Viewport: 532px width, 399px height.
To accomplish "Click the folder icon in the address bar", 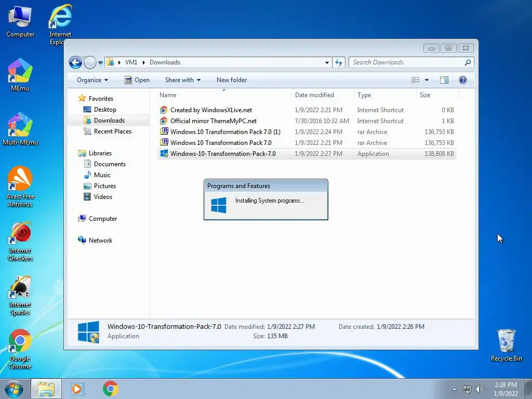I will (110, 62).
